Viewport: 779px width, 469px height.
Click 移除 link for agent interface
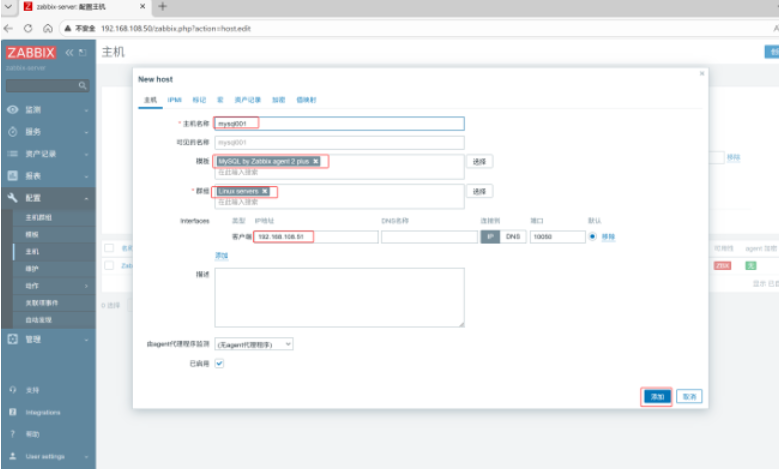(608, 237)
